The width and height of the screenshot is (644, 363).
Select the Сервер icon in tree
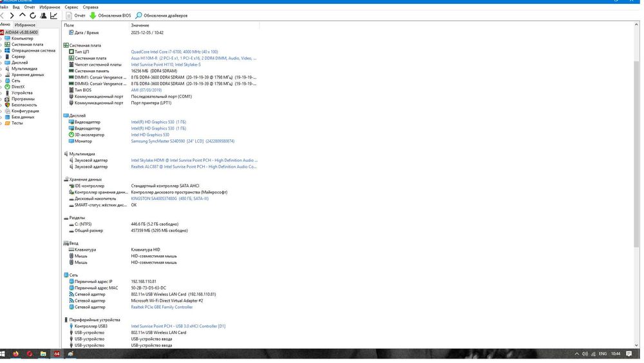pos(7,57)
